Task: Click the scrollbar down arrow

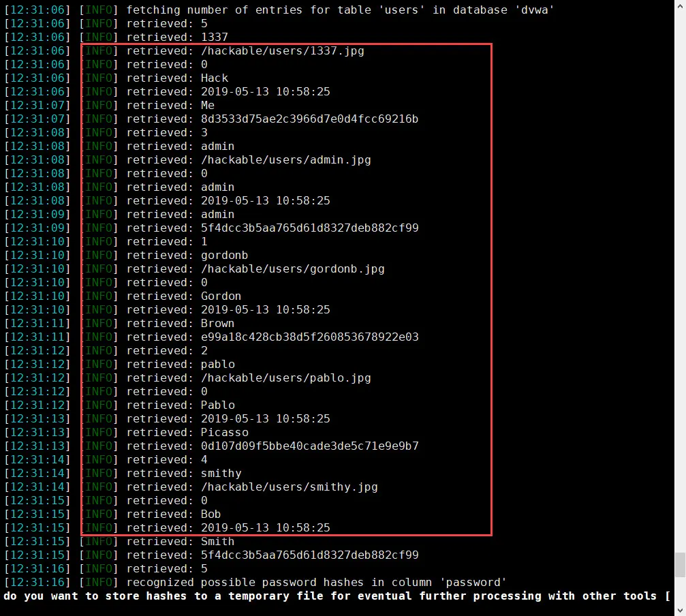Action: pyautogui.click(x=681, y=610)
